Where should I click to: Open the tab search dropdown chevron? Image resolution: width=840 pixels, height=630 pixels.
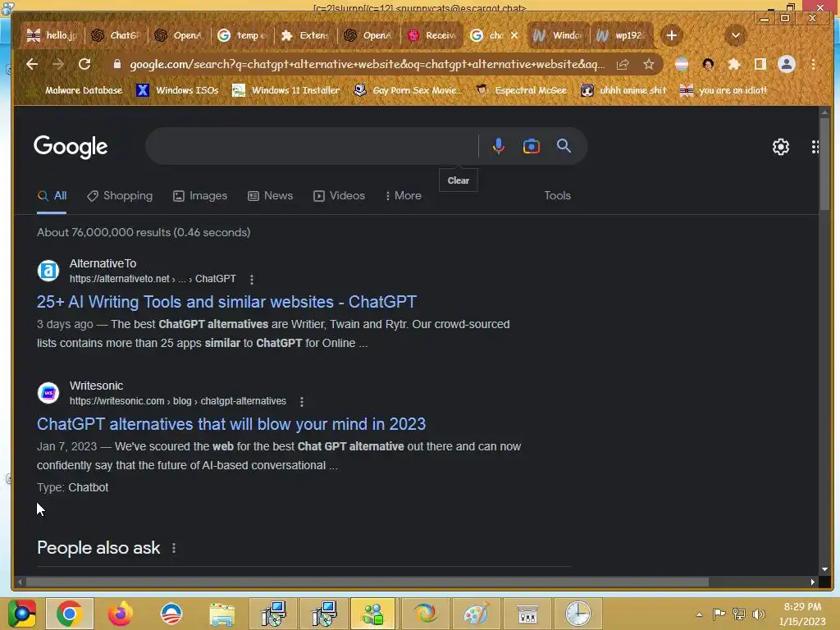[x=736, y=35]
